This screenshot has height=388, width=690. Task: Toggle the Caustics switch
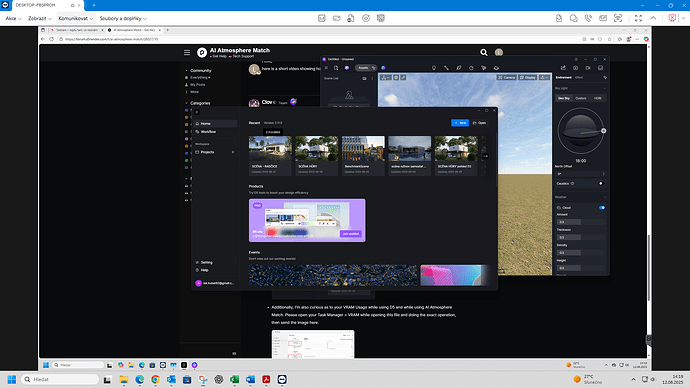click(x=600, y=183)
